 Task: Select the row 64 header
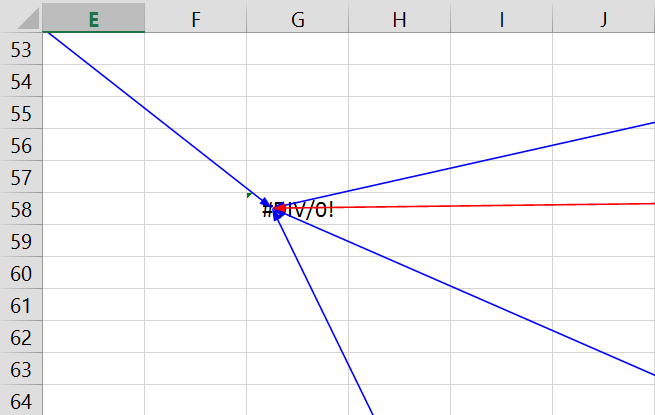[21, 401]
